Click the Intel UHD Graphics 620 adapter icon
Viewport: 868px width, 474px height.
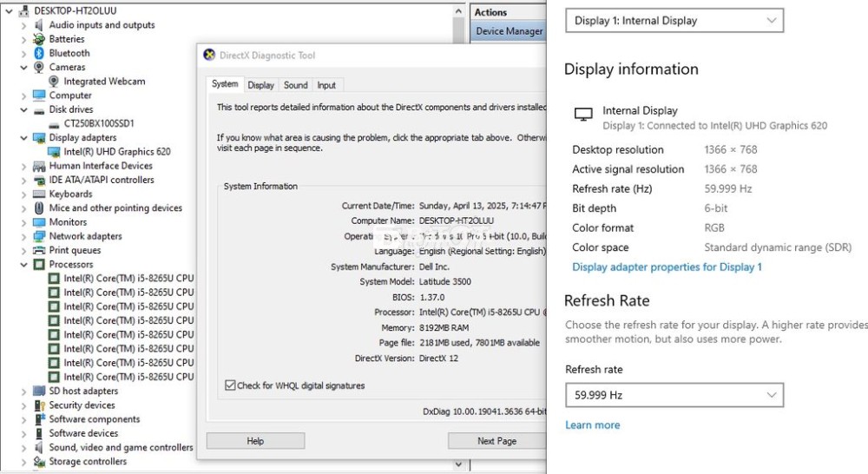pyautogui.click(x=54, y=152)
